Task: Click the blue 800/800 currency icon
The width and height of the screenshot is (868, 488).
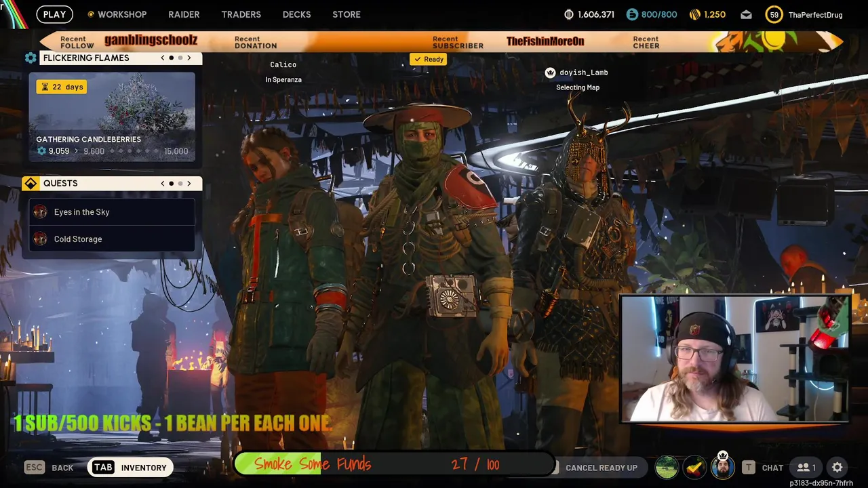Action: point(632,14)
